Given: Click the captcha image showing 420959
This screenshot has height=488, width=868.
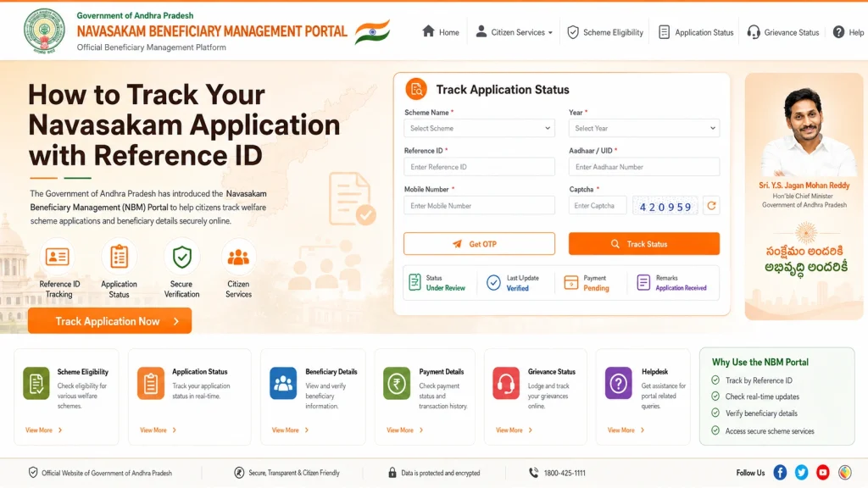Looking at the screenshot, I should (x=665, y=207).
